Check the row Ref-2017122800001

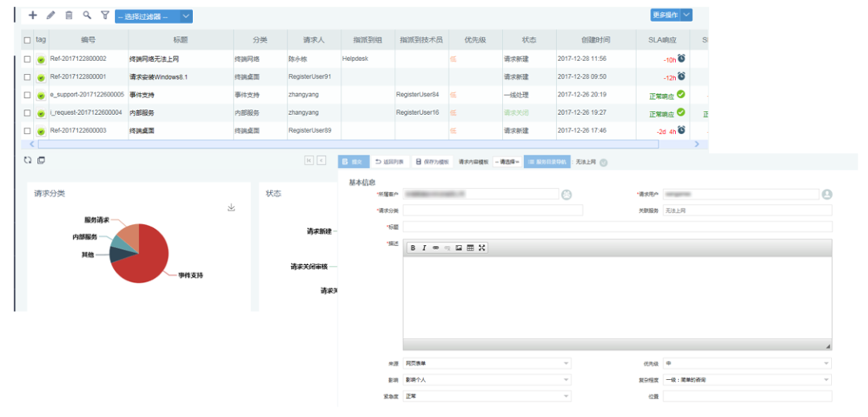(27, 77)
